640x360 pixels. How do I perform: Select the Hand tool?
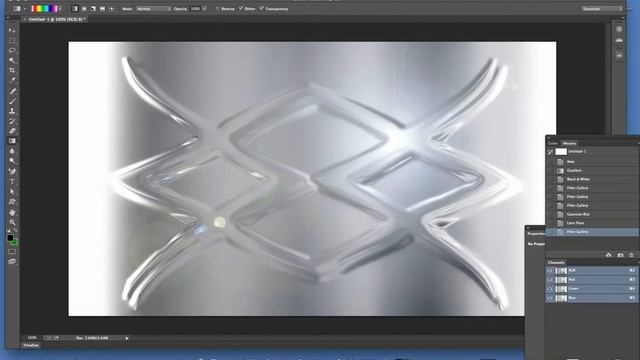tap(12, 212)
